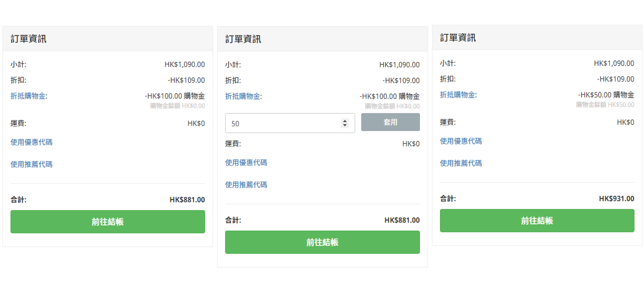Click the HK$931.00 total amount
This screenshot has height=287, width=644.
click(616, 199)
